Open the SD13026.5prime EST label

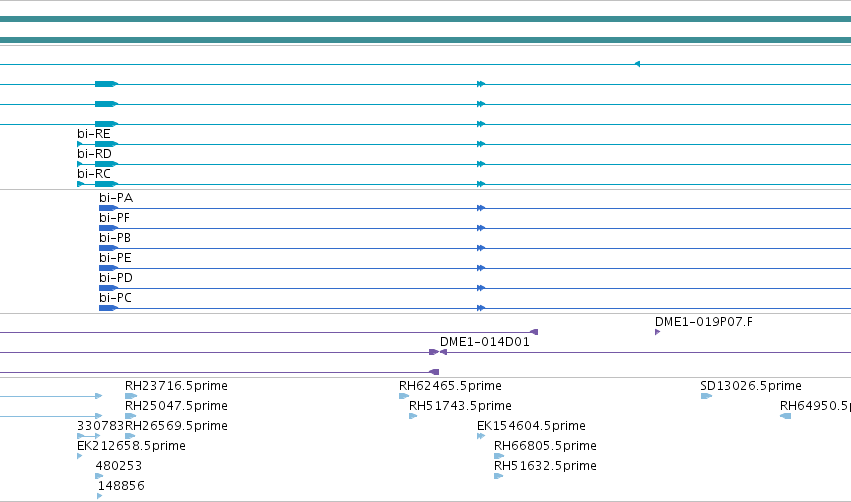pos(751,386)
